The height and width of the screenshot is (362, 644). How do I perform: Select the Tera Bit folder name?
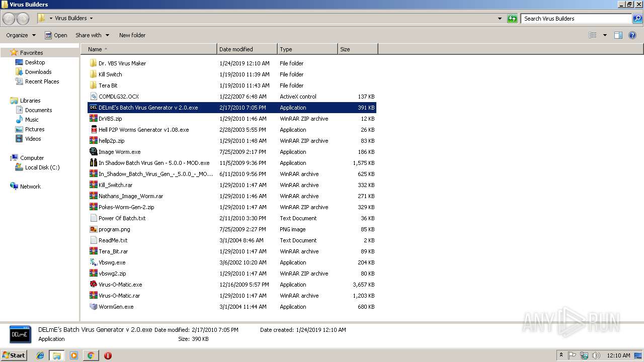click(x=108, y=85)
